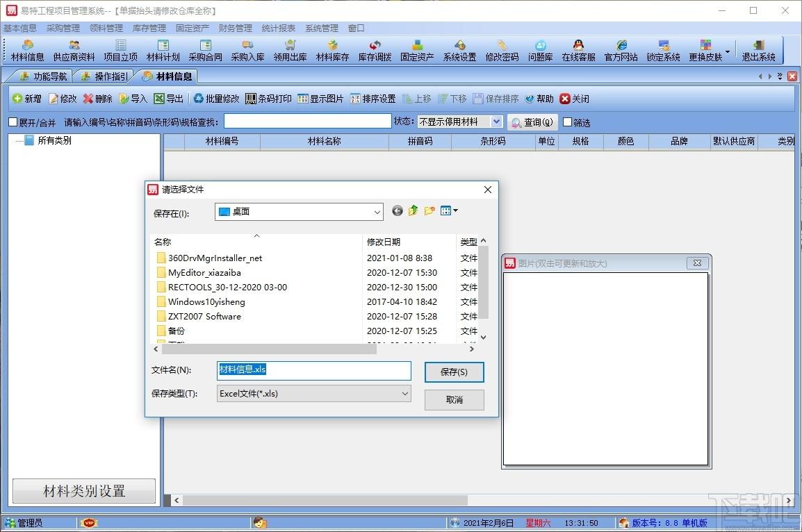802x532 pixels.
Task: Select the 所有类别 tree item
Action: tap(54, 140)
